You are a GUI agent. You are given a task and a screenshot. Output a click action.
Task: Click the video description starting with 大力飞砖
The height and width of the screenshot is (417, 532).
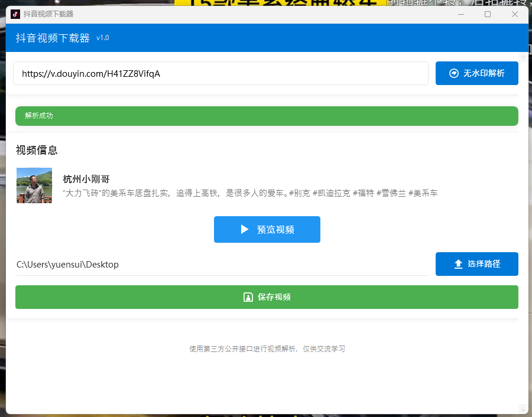(x=250, y=193)
